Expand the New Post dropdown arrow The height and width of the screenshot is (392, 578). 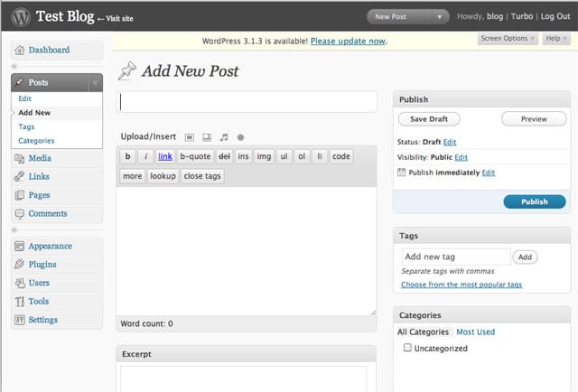439,16
